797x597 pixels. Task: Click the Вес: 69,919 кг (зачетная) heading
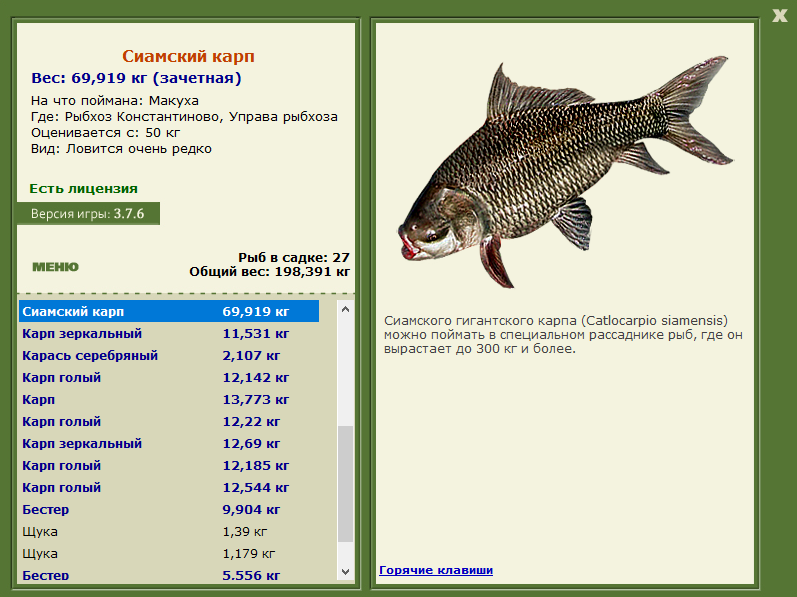point(136,78)
